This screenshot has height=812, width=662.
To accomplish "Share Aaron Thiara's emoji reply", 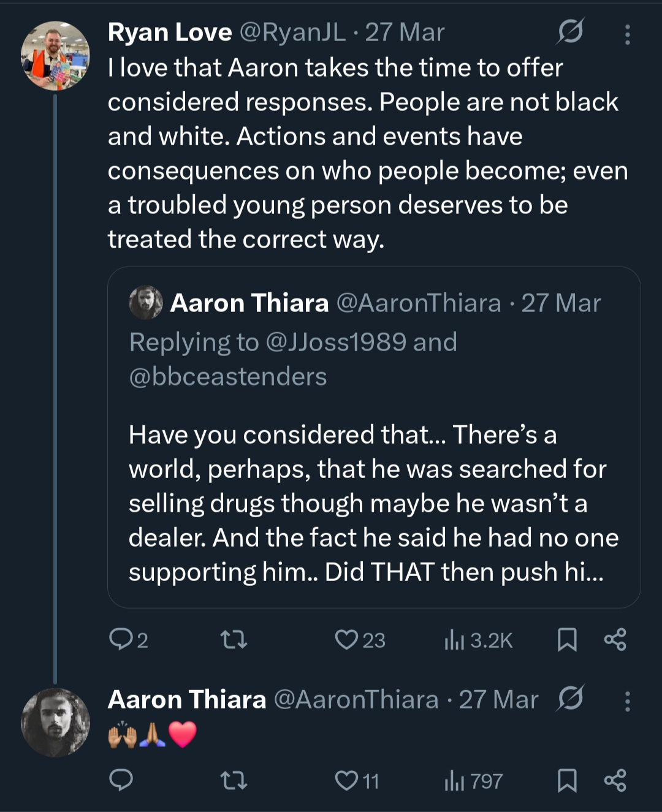I will (615, 780).
